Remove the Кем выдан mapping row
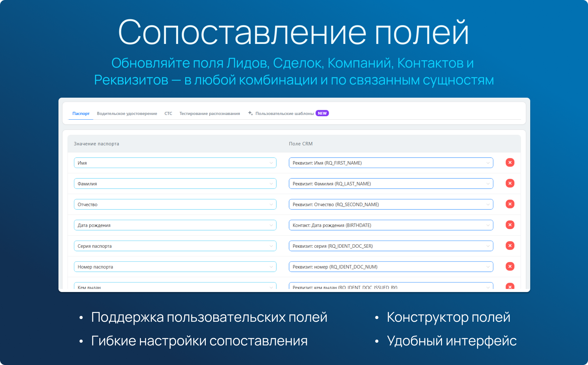 coord(510,287)
